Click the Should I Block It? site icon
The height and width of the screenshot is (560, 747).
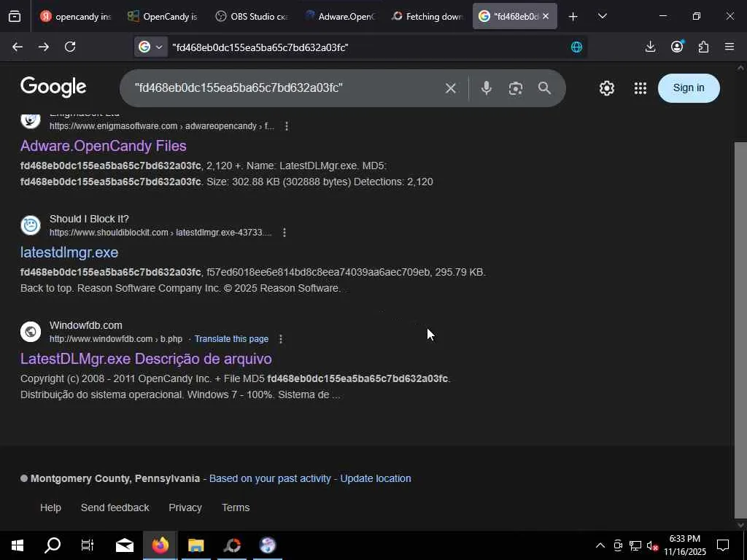tap(31, 225)
